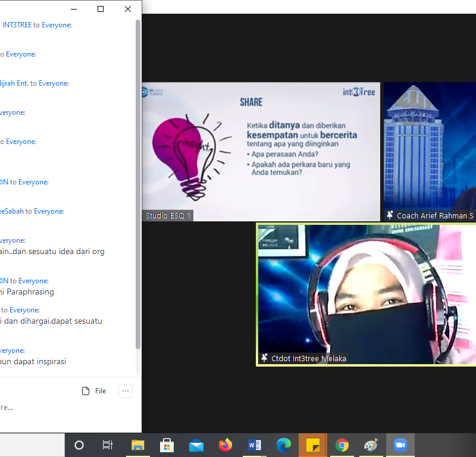Screen dimensions: 476x457
Task: Switch to Microsoft Word in taskbar
Action: pyautogui.click(x=254, y=445)
